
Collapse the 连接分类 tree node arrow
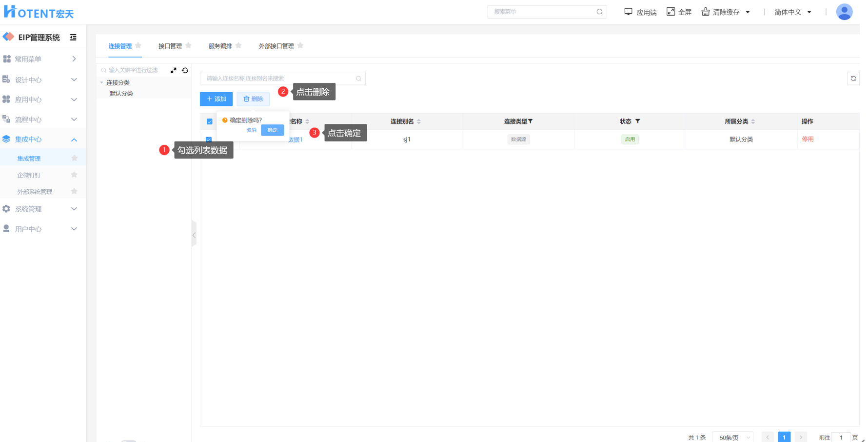(x=102, y=83)
